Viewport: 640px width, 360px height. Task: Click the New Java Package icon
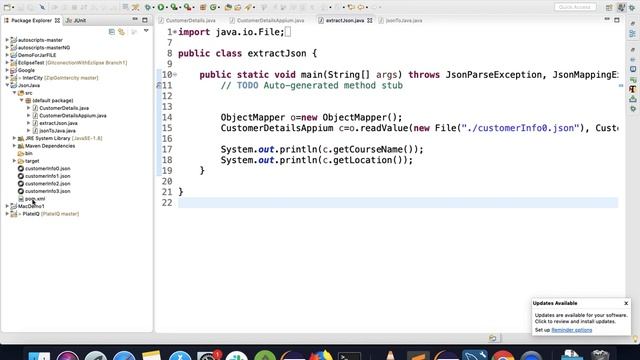(x=203, y=7)
